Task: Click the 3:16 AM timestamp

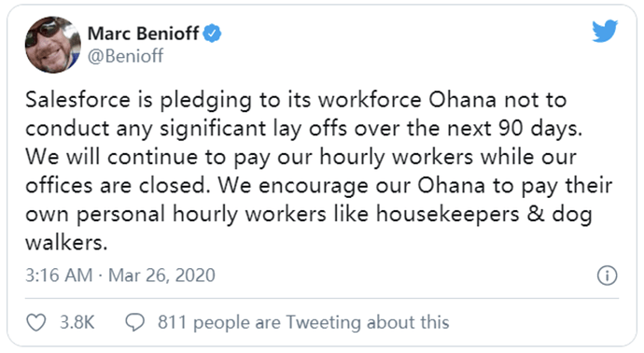Action: point(59,275)
